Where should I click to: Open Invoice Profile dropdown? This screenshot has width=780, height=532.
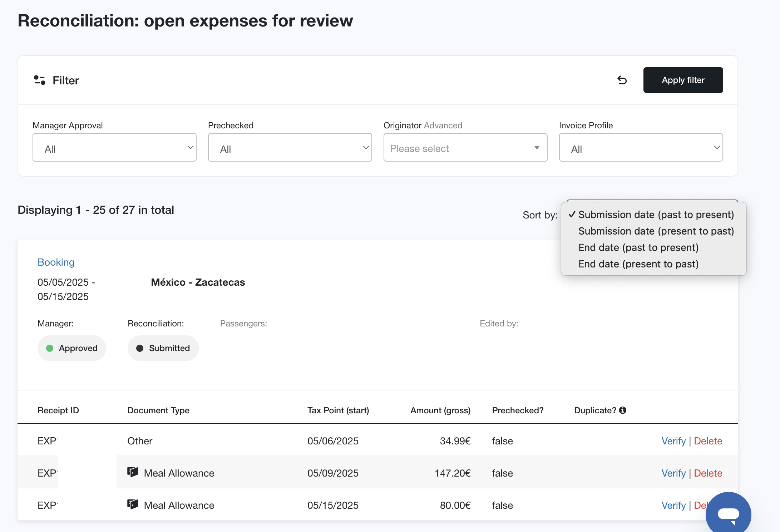coord(641,147)
